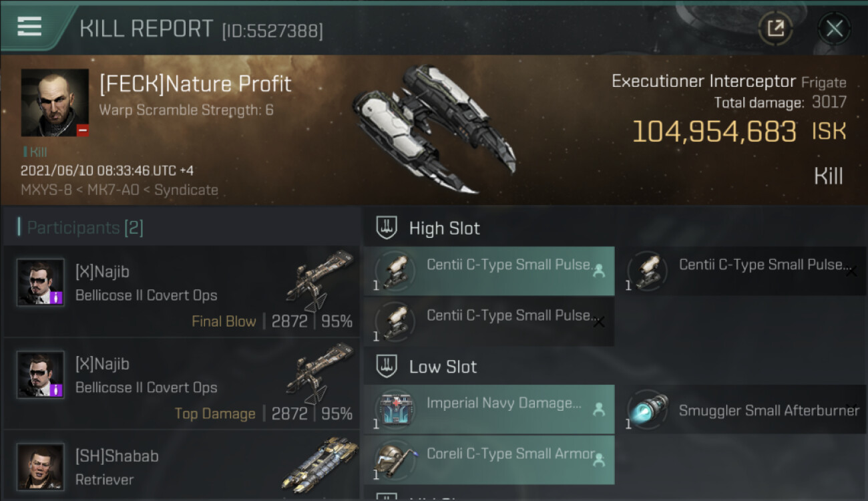Viewport: 868px width, 501px height.
Task: Select the Executioner Interceptor ship image
Action: [x=434, y=128]
